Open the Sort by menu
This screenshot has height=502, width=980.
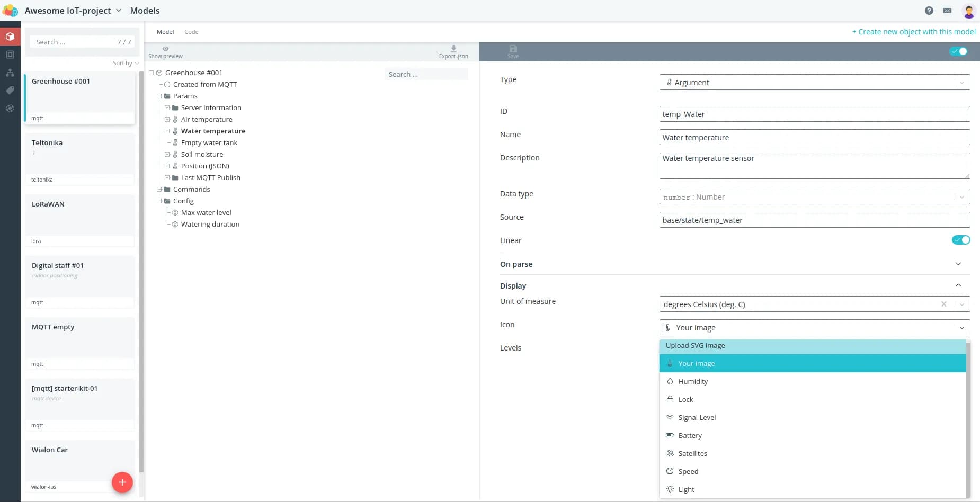pyautogui.click(x=126, y=63)
